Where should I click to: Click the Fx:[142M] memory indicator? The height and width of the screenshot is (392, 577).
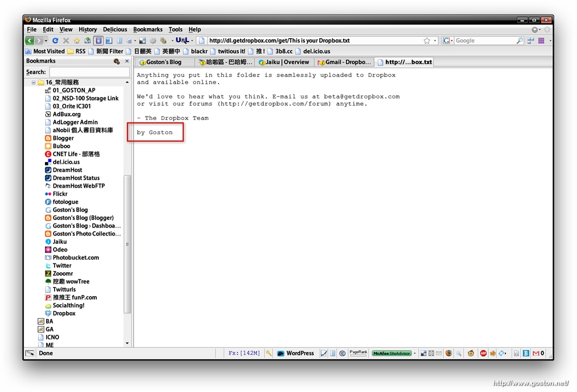point(244,353)
